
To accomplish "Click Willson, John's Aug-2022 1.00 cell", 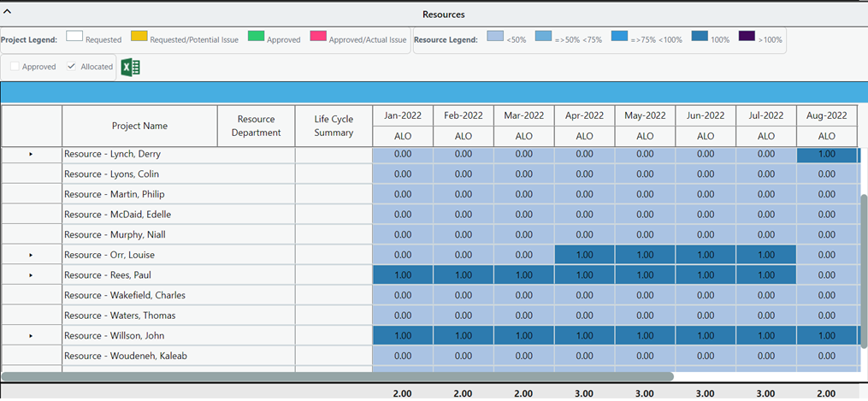I will [826, 336].
